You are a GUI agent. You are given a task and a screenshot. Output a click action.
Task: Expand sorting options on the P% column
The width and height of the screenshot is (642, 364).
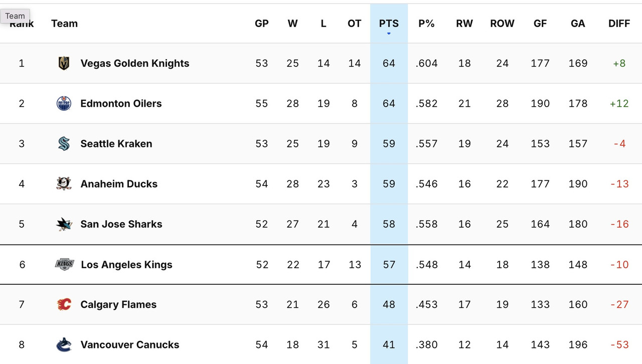(426, 23)
